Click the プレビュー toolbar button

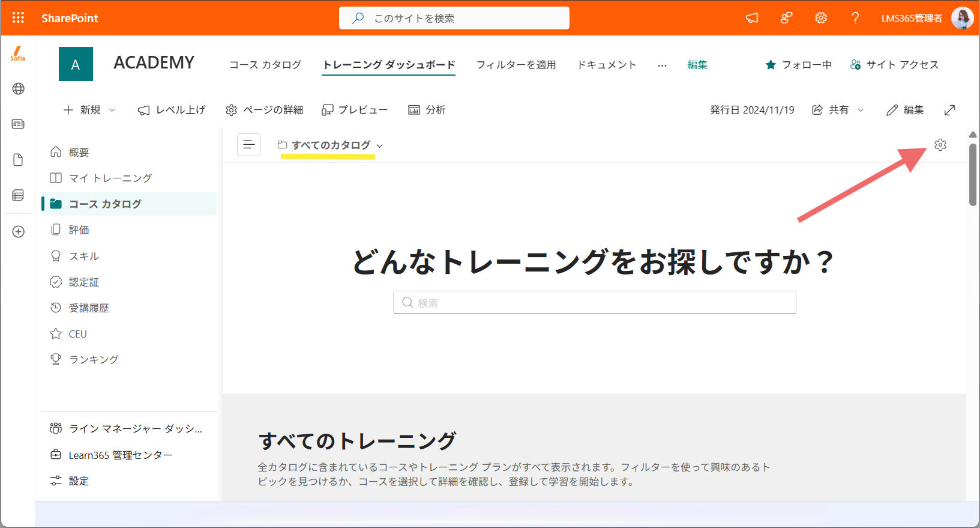[355, 110]
